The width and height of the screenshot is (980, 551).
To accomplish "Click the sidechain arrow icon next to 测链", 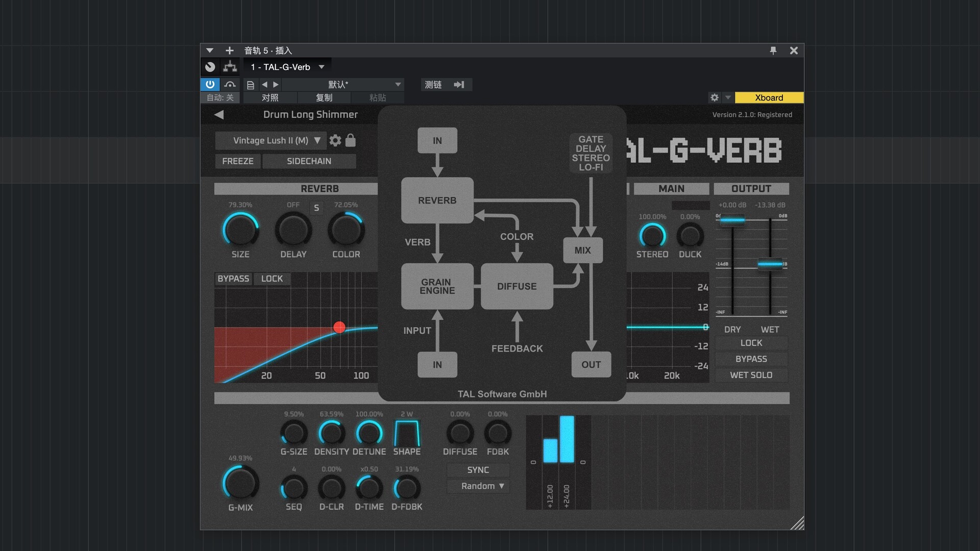I will (459, 85).
